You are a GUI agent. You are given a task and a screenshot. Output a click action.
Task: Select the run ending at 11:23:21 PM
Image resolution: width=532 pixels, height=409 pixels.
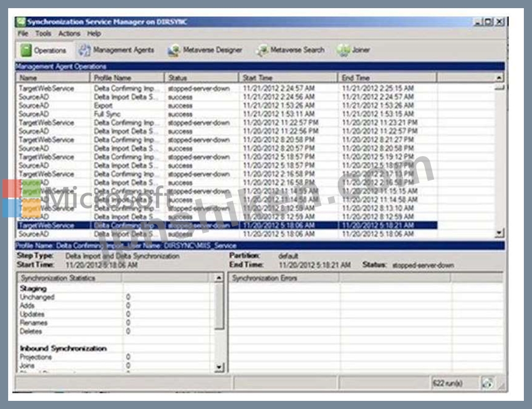pos(226,122)
